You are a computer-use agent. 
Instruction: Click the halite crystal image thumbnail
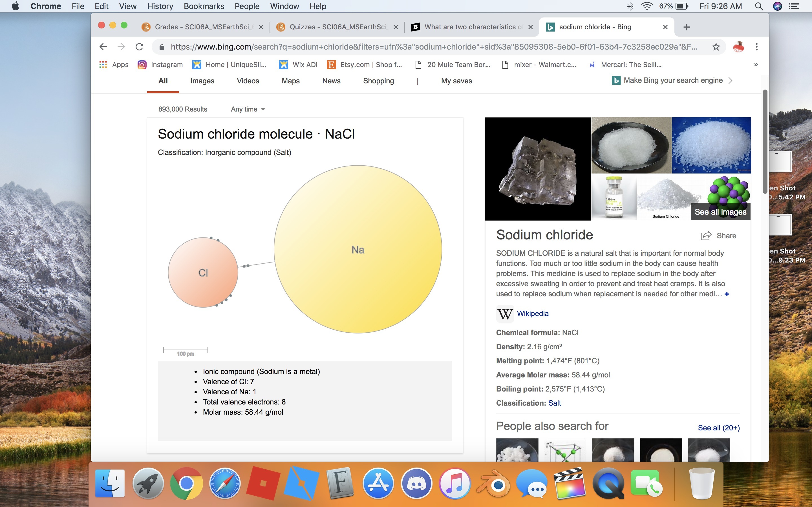[x=538, y=169]
